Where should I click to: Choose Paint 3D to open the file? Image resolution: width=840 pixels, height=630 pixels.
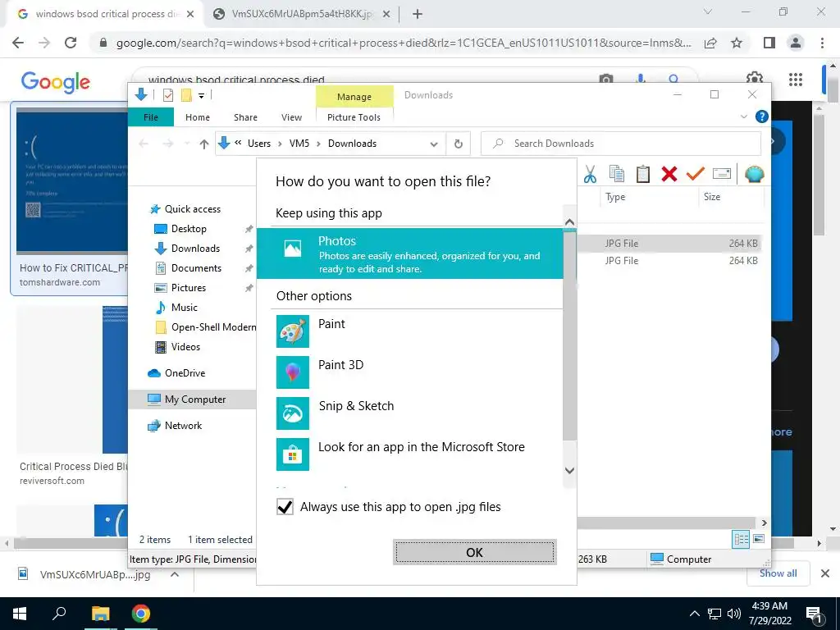point(410,372)
